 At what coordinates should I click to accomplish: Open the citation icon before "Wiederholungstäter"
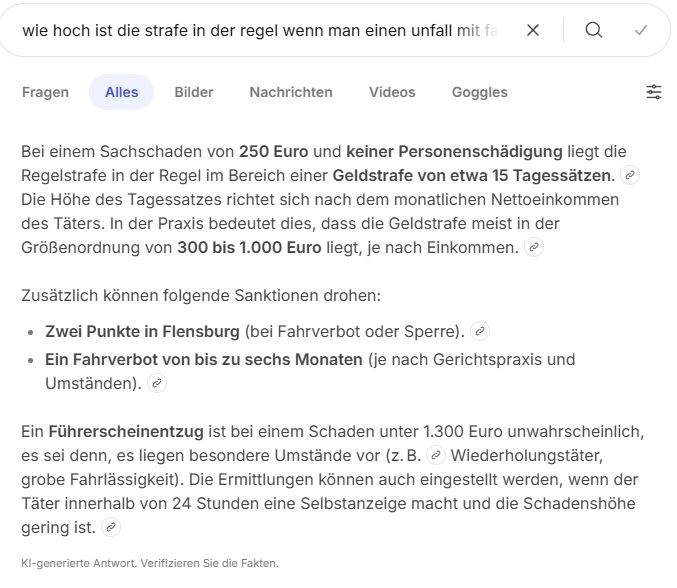point(435,455)
